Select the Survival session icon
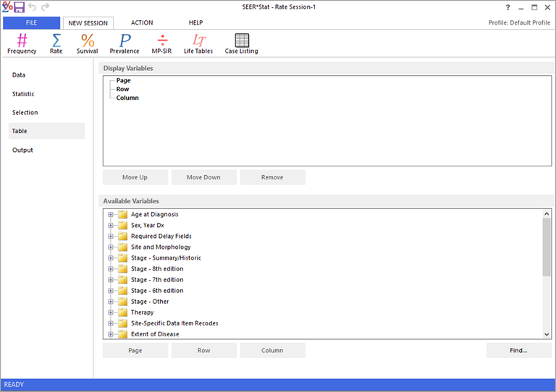556x392 pixels. click(87, 43)
